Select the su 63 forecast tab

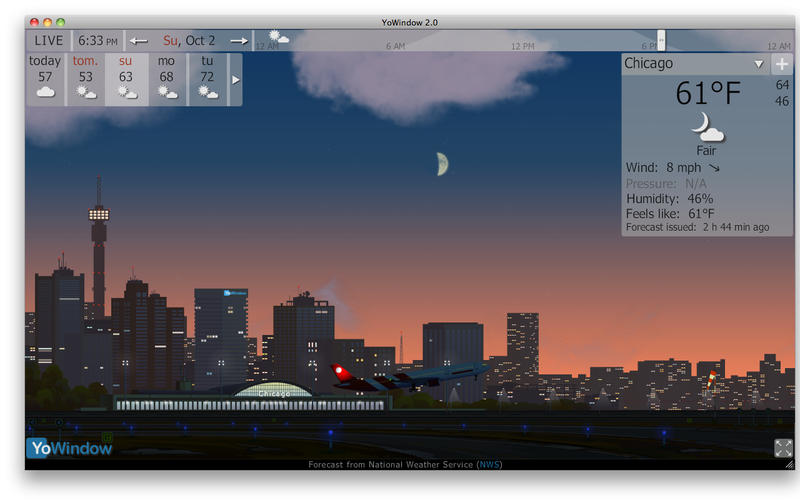[x=127, y=79]
